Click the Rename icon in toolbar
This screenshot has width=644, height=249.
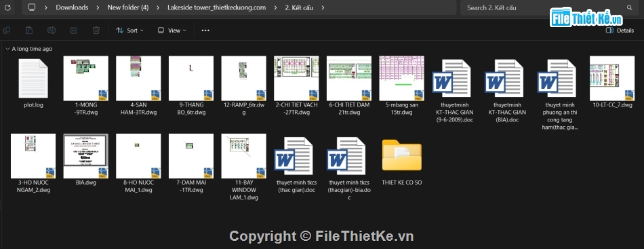tap(52, 30)
